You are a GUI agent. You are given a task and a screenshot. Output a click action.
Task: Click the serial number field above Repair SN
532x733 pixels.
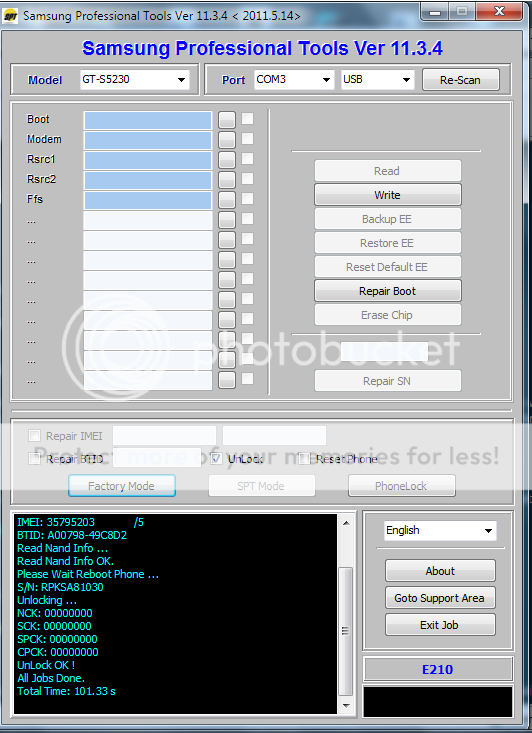(384, 351)
